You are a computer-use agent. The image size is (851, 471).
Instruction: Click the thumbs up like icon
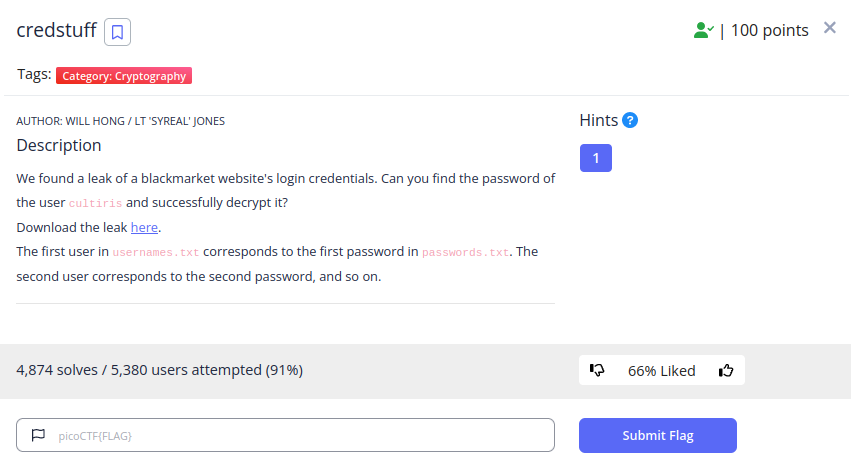pyautogui.click(x=726, y=370)
